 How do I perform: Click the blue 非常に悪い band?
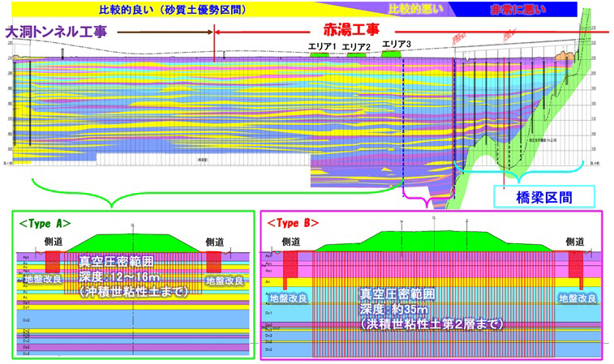tap(518, 10)
